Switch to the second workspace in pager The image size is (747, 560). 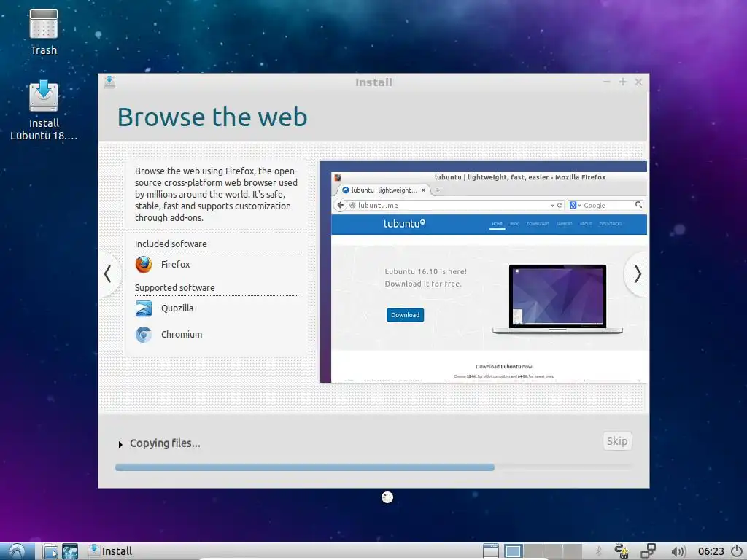pos(533,551)
